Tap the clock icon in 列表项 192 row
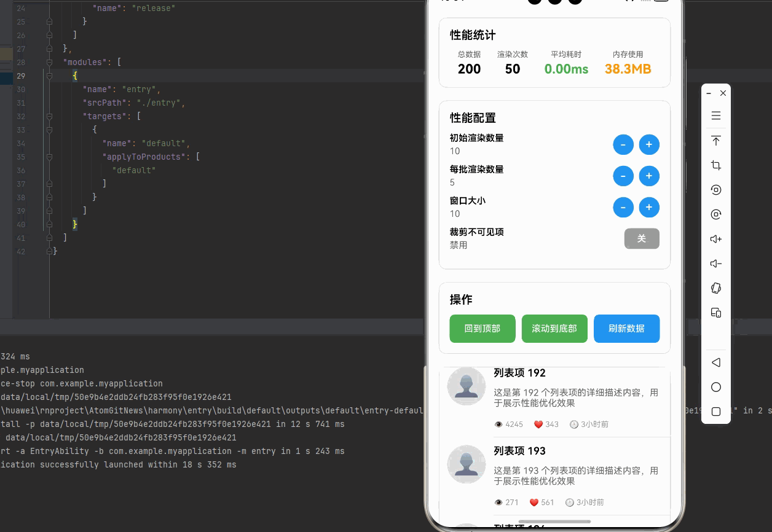The image size is (772, 532). click(x=574, y=424)
